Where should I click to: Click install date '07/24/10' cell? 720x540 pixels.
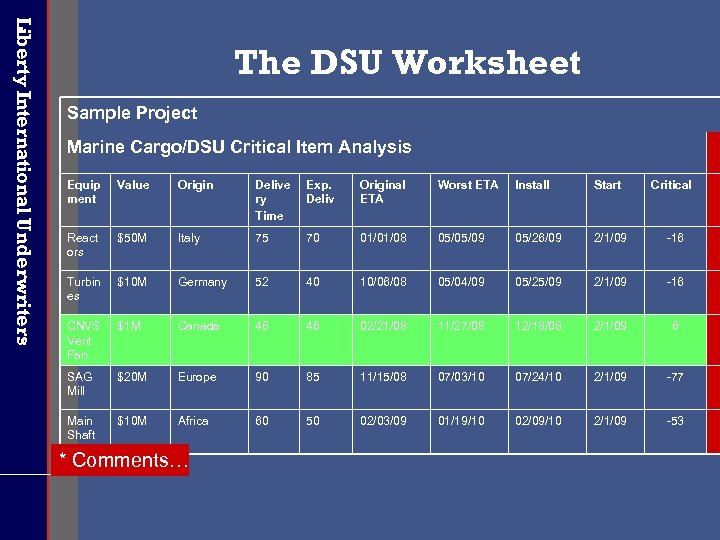(547, 388)
